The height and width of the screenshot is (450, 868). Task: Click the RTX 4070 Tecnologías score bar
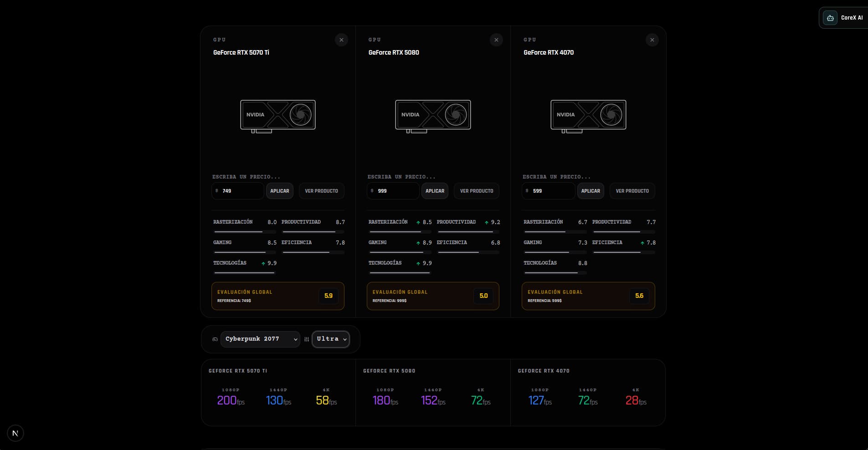pyautogui.click(x=555, y=273)
